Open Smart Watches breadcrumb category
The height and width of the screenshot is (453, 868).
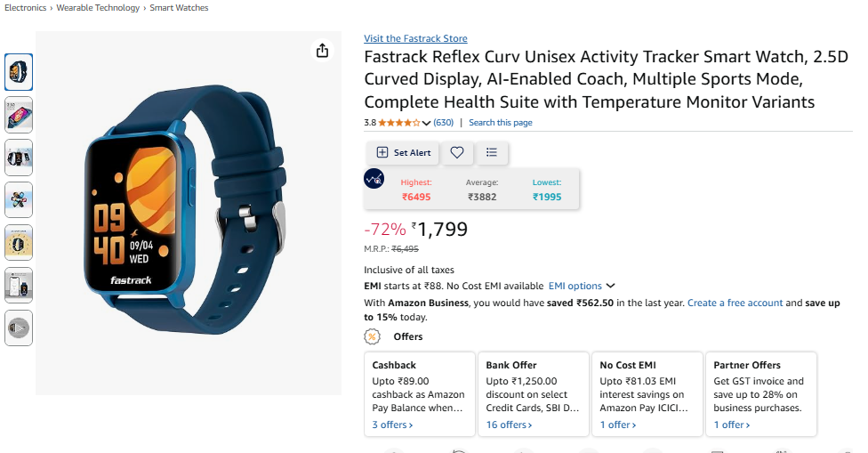(179, 8)
